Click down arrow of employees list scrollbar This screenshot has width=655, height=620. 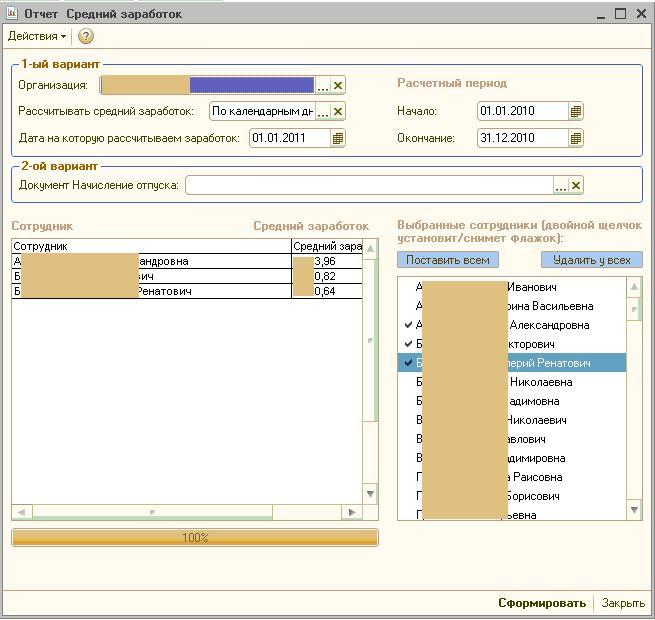coord(634,510)
